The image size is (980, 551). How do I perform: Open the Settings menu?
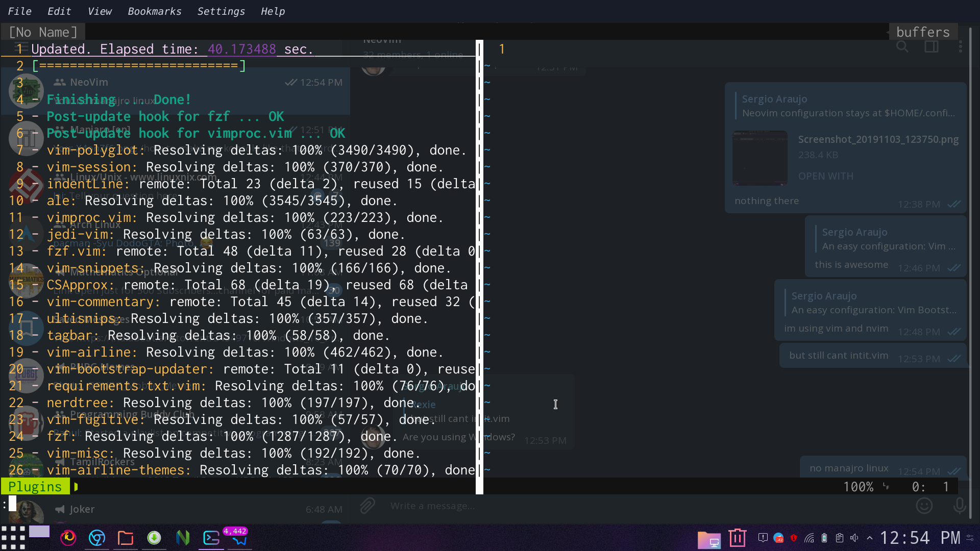point(221,11)
